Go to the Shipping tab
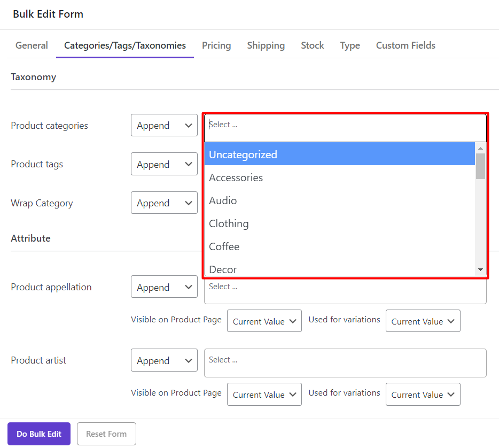 266,45
